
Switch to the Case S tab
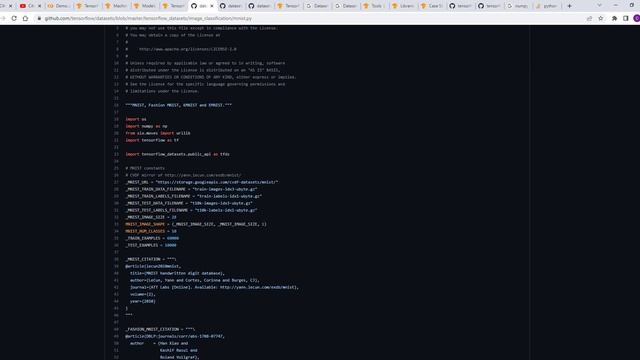(431, 6)
